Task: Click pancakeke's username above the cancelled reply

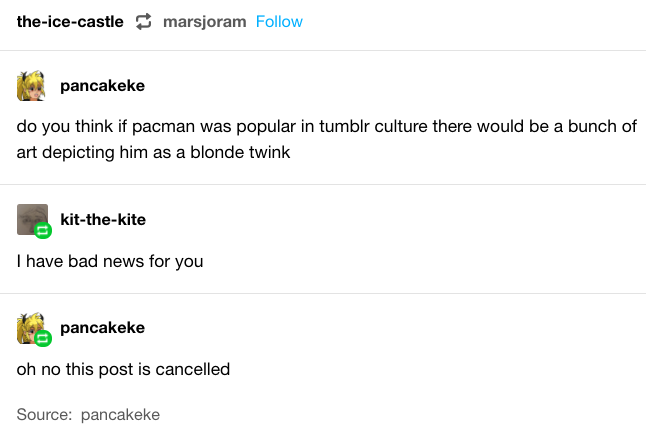Action: click(x=102, y=327)
